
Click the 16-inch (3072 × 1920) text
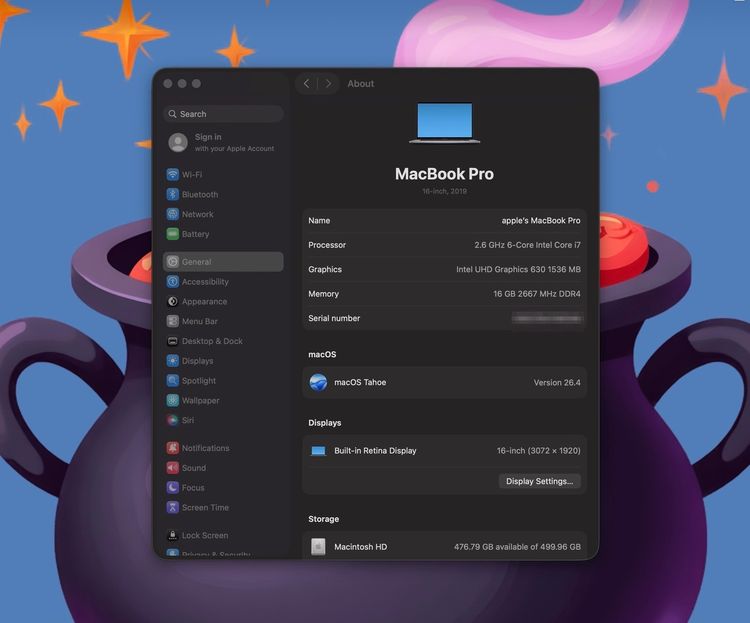tap(539, 451)
